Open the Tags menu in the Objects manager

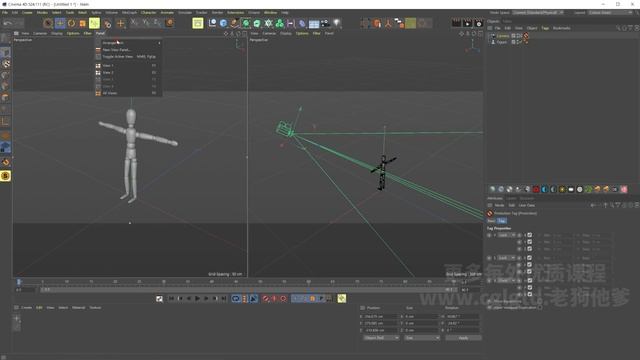pyautogui.click(x=545, y=28)
